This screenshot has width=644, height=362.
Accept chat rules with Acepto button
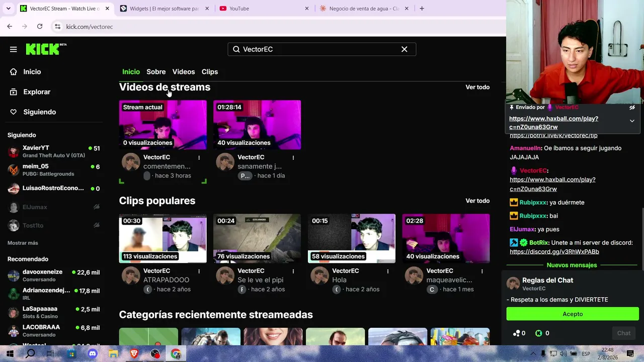(573, 314)
